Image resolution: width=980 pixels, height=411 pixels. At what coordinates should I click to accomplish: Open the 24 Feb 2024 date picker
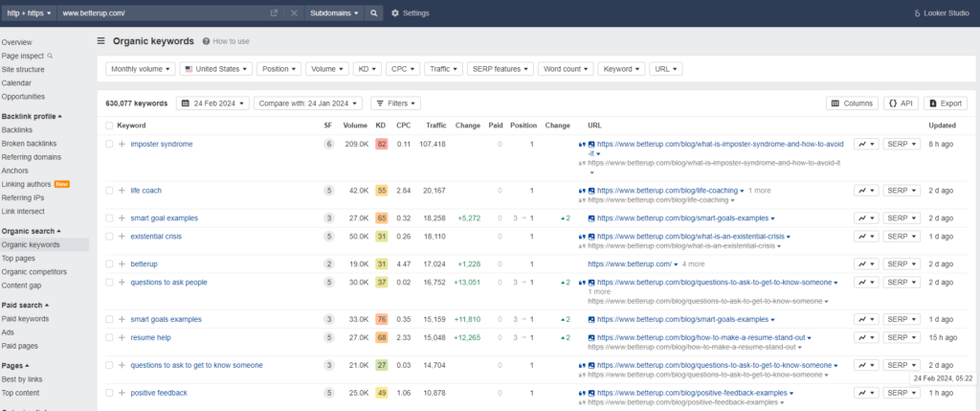point(212,103)
